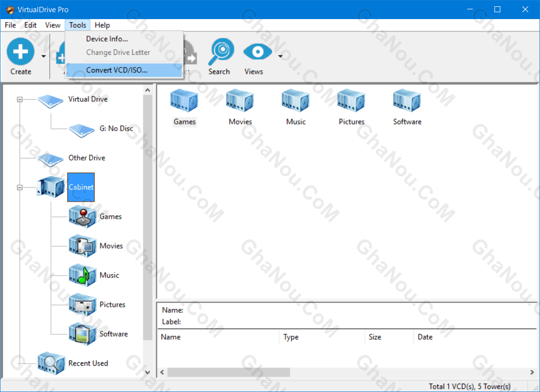This screenshot has height=392, width=540.
Task: Open the Help menu
Action: point(102,25)
